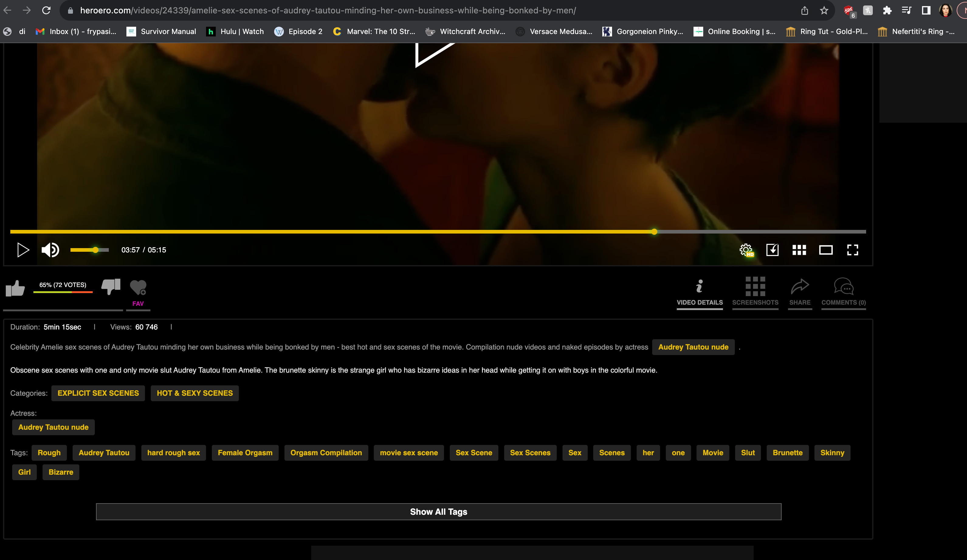Screen dimensions: 967x560
Task: Open the share icon in the address bar
Action: tap(805, 11)
